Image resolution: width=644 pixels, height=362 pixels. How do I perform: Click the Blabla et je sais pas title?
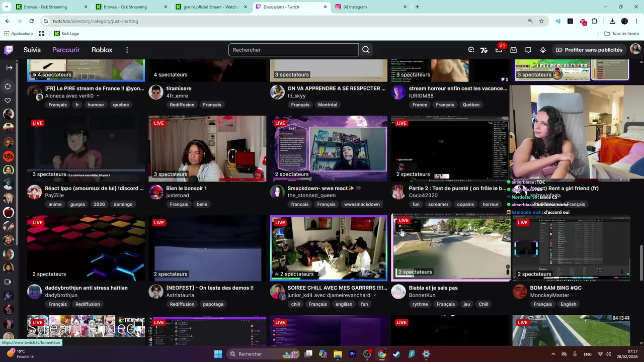click(433, 288)
